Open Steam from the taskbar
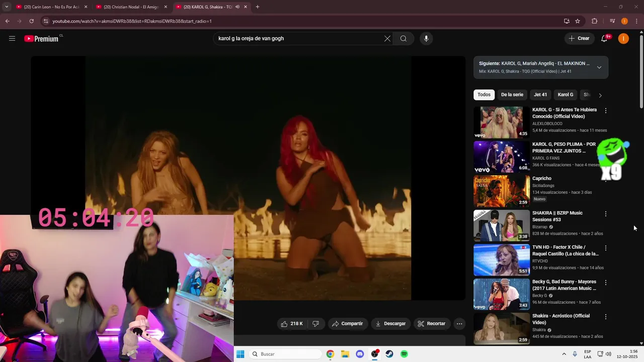 [389, 354]
